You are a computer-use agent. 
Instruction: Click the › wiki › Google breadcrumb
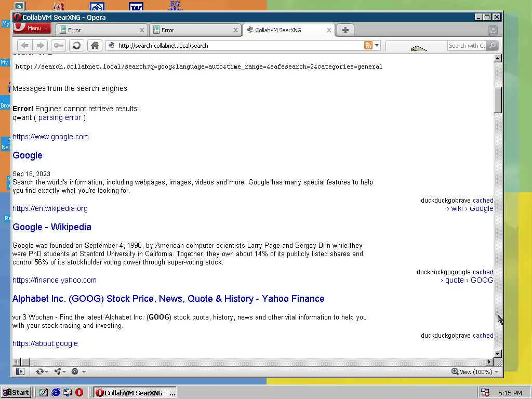[470, 209]
